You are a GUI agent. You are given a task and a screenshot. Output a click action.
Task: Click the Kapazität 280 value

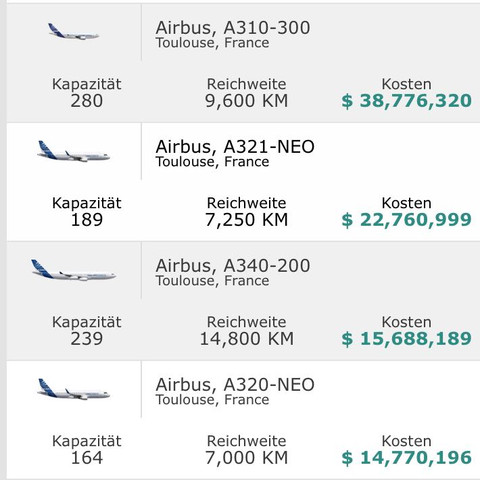[87, 101]
